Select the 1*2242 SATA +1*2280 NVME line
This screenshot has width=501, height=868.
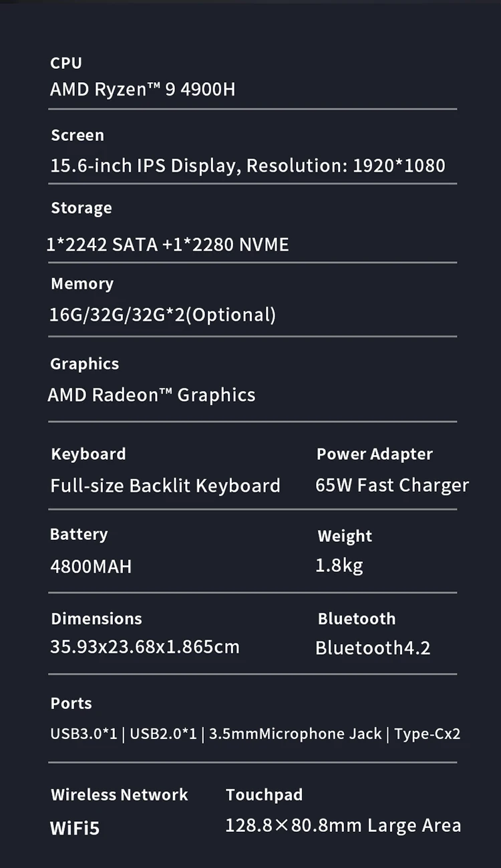click(x=168, y=245)
